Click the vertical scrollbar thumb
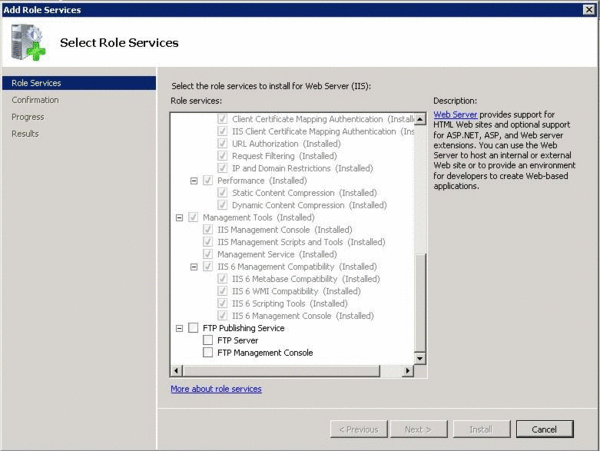The width and height of the screenshot is (600, 451). point(420,302)
